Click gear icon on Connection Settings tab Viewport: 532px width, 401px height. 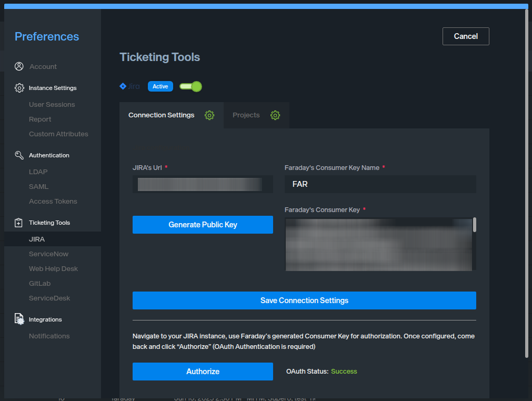(209, 115)
